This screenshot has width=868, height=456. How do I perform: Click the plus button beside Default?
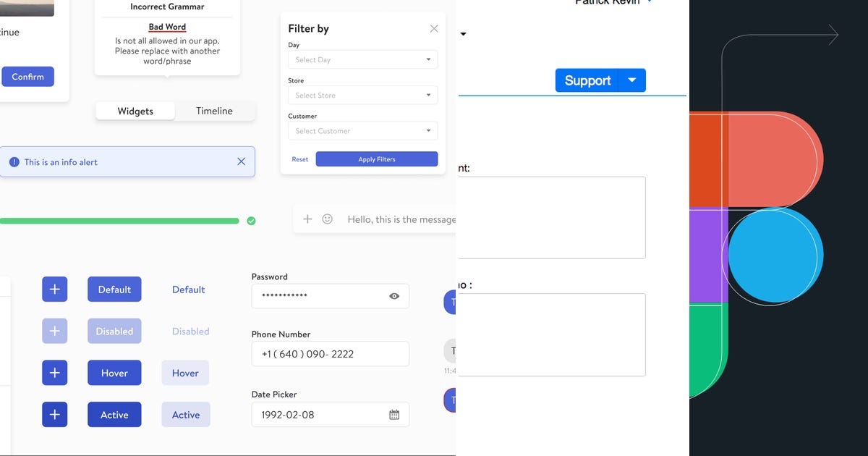pyautogui.click(x=54, y=290)
